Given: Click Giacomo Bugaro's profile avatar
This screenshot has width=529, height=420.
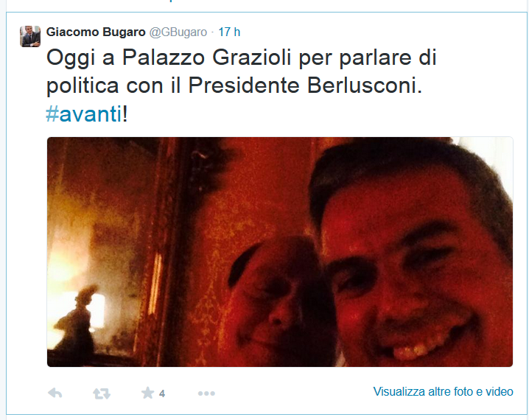Looking at the screenshot, I should [30, 36].
